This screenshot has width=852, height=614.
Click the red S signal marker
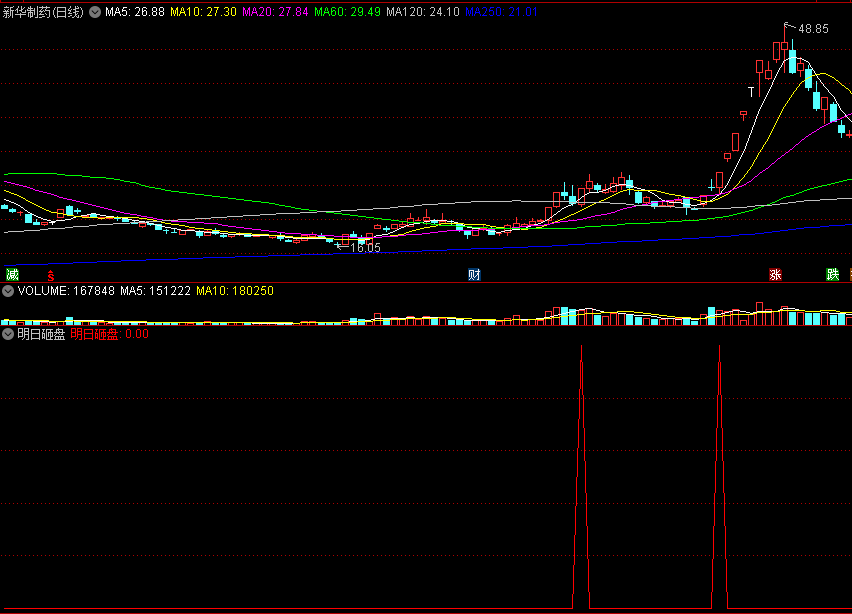[51, 275]
